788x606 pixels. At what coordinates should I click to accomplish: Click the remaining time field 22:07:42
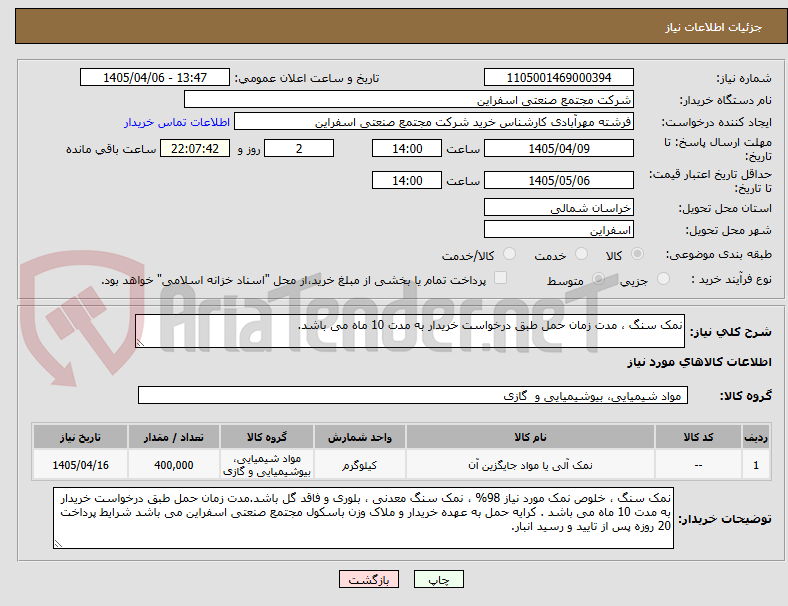pos(195,148)
